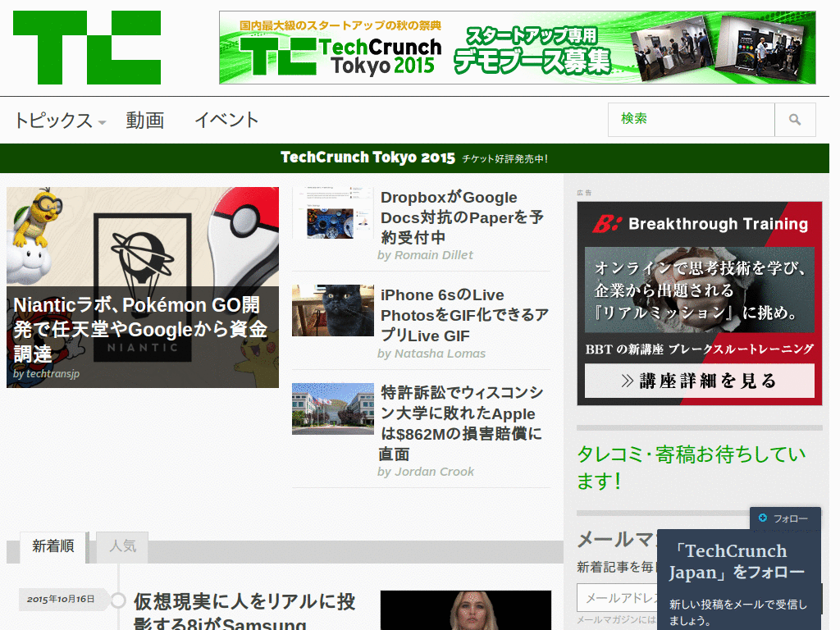Viewport: 840px width, 630px height.
Task: Click the フォロー follow button
Action: click(x=785, y=518)
